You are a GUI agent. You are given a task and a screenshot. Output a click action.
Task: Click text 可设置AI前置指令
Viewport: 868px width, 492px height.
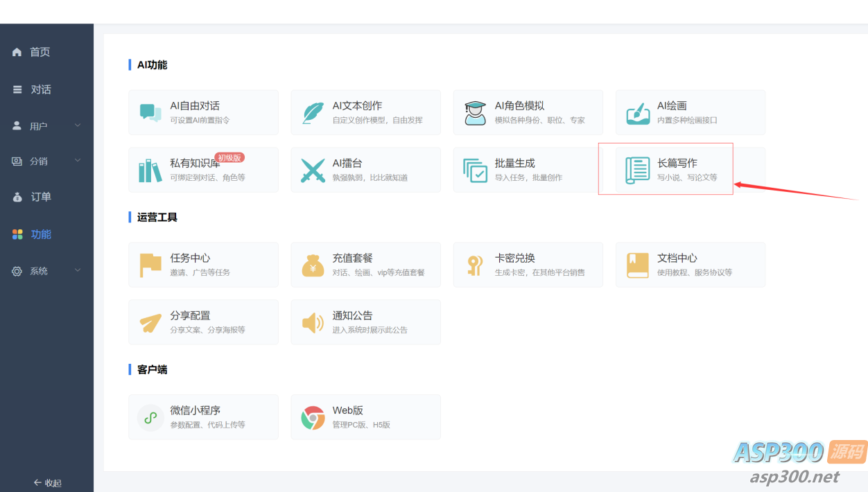pos(200,120)
